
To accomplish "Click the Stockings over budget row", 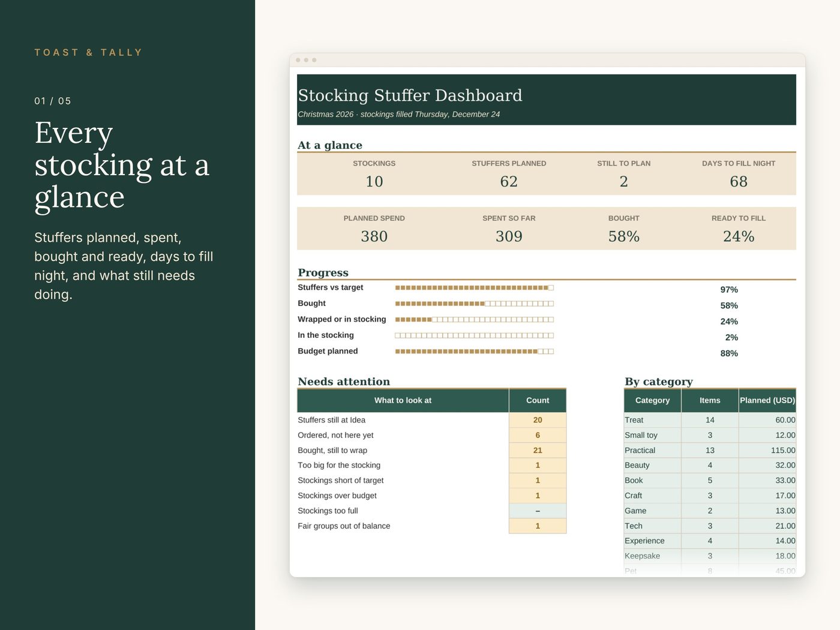I will pos(432,496).
